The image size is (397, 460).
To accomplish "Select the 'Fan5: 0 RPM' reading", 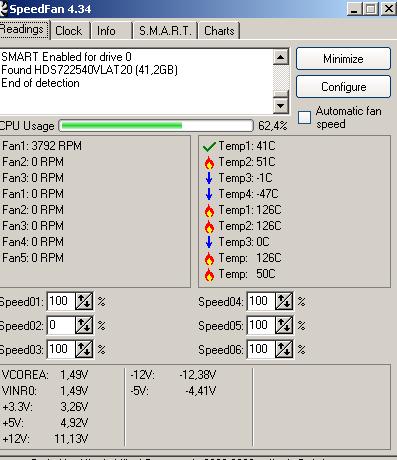I will point(33,258).
